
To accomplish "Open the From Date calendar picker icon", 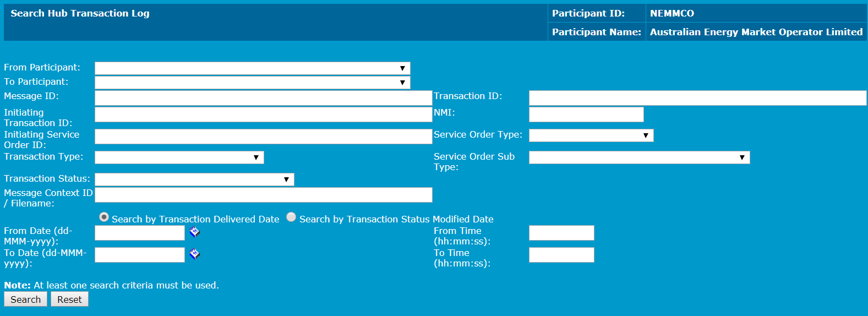I will click(194, 232).
